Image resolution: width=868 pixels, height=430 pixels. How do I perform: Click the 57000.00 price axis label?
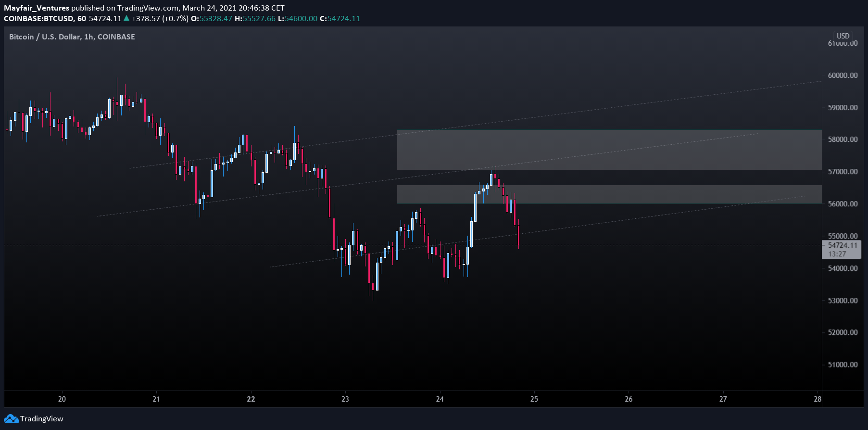(x=843, y=172)
